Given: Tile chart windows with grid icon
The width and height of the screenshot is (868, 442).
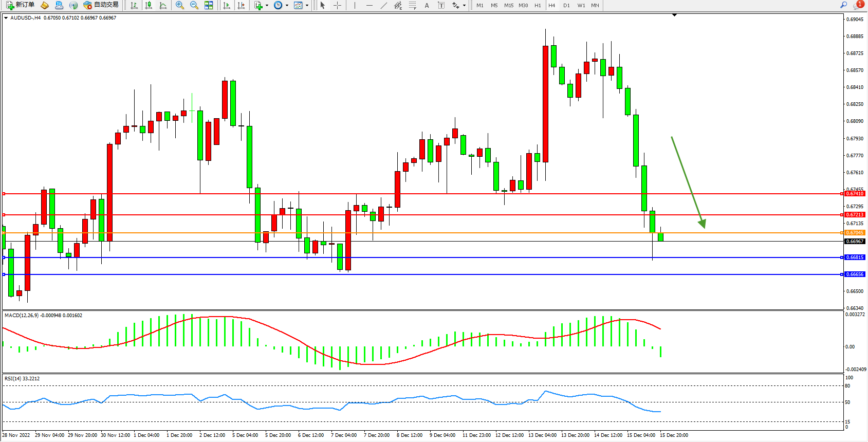Looking at the screenshot, I should [209, 5].
